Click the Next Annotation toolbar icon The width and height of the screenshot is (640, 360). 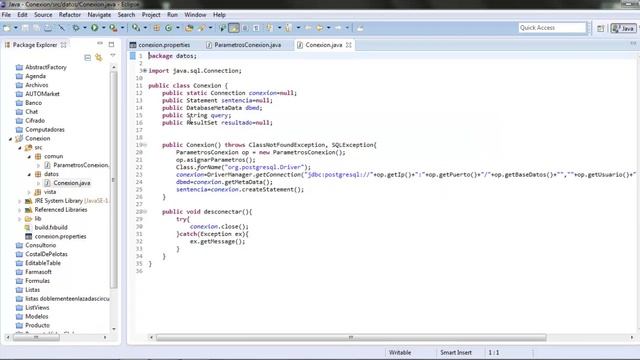tap(269, 28)
